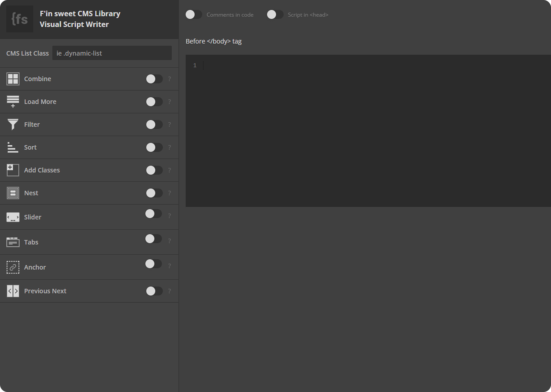Open help for Add Classes
551x392 pixels.
(170, 170)
